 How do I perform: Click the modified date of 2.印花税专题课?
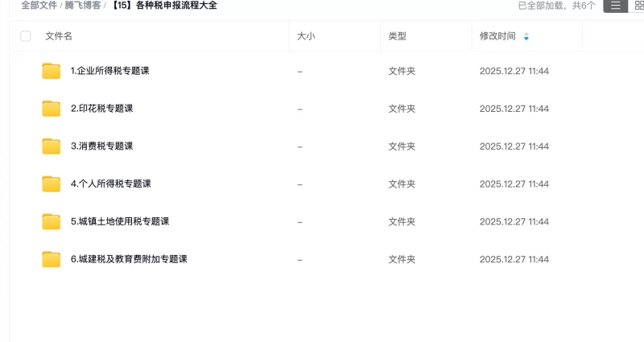point(514,109)
